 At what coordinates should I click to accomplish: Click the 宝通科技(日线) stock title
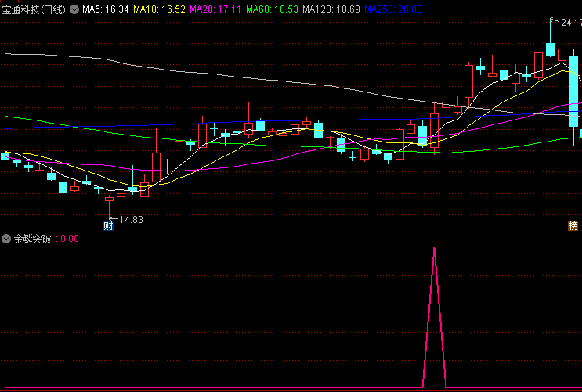tap(34, 9)
